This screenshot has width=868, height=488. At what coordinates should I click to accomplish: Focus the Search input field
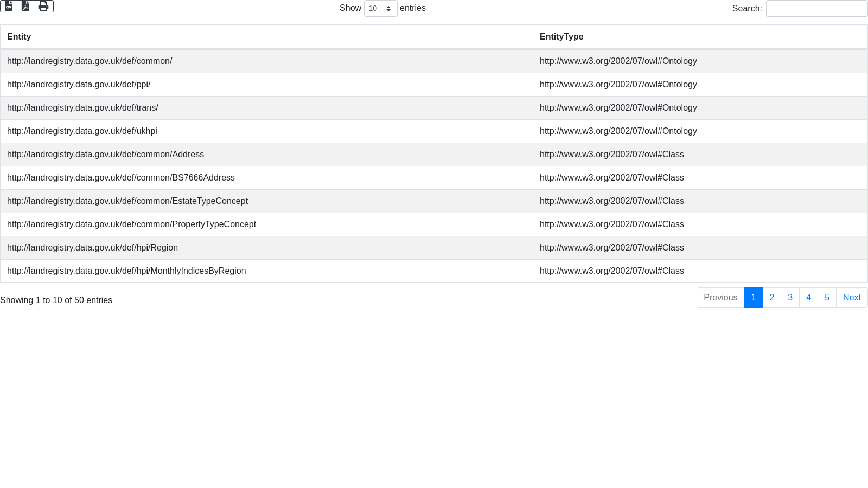click(816, 9)
